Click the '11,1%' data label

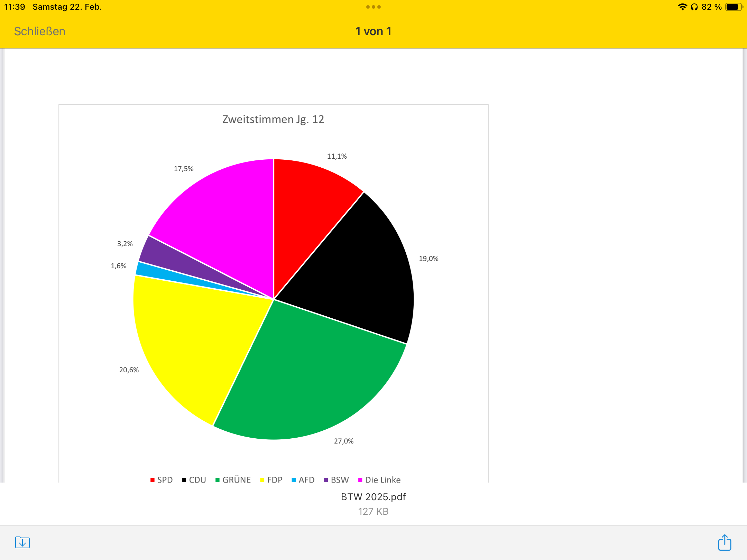[x=337, y=156]
